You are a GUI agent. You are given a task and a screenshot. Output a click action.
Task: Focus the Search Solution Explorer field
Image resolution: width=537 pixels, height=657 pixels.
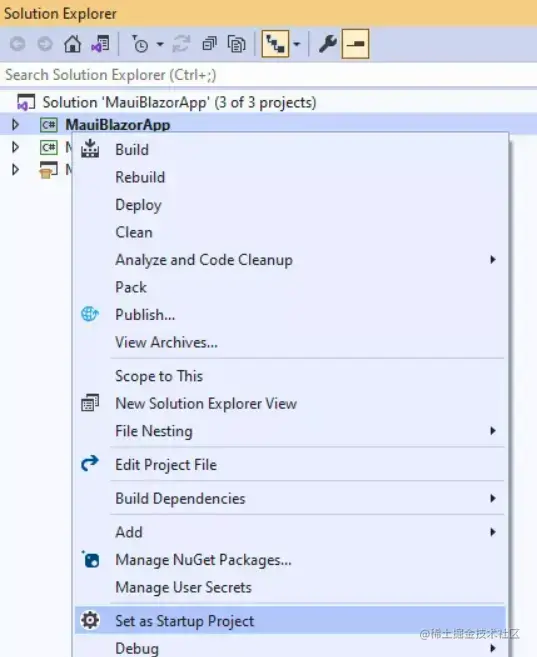coord(268,75)
